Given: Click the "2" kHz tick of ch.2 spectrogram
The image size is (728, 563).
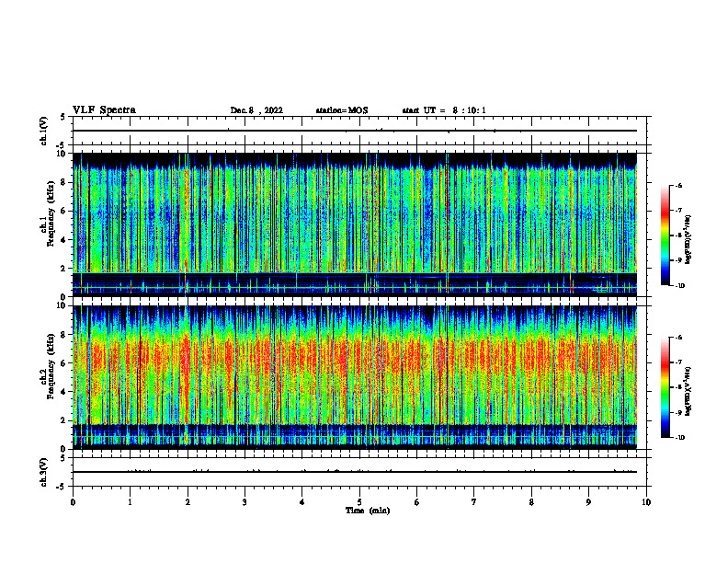Looking at the screenshot, I should pyautogui.click(x=63, y=420).
